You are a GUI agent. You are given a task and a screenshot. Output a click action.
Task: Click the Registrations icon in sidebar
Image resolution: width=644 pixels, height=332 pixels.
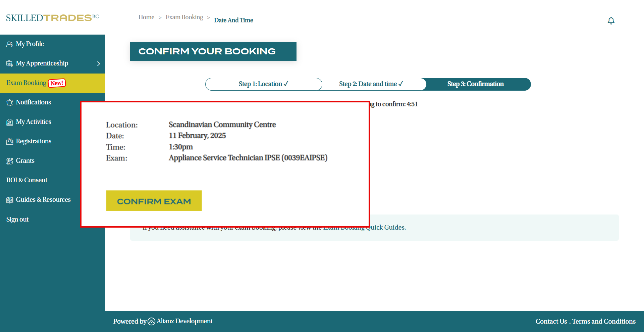[10, 142]
